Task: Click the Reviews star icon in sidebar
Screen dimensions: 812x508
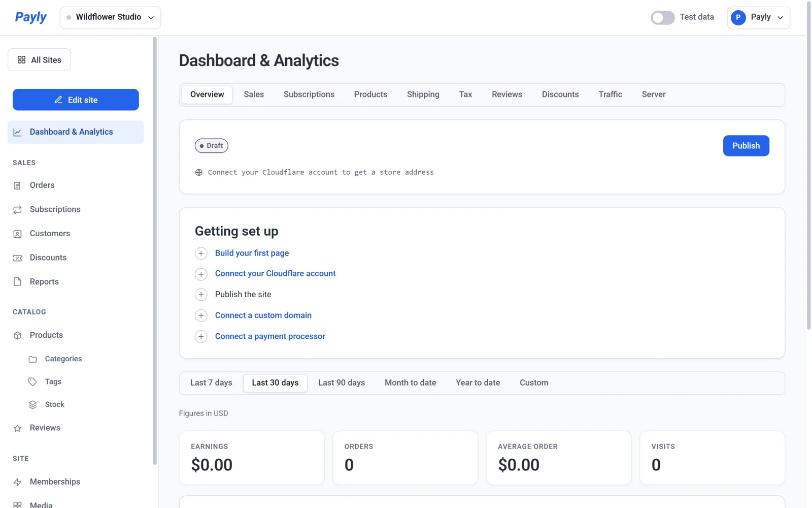Action: click(x=17, y=428)
